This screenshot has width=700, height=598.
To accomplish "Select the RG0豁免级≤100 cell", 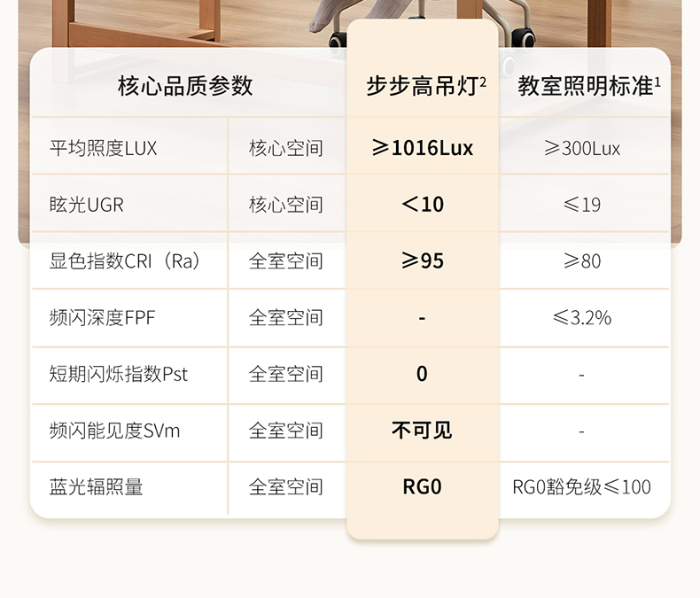I will pos(582,486).
